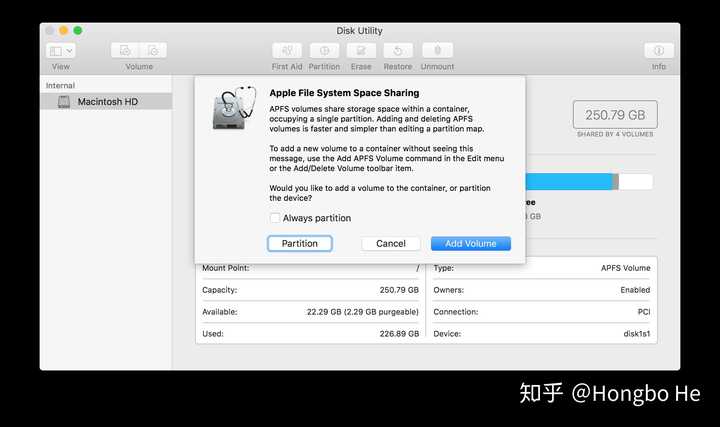Click the Internal sidebar heading
The image size is (720, 427).
[x=60, y=85]
